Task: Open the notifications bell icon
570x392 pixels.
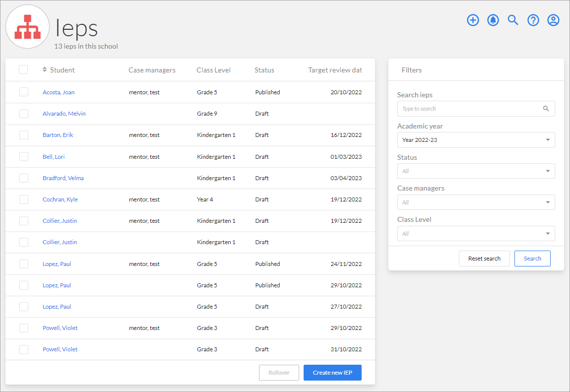Action: [x=493, y=20]
